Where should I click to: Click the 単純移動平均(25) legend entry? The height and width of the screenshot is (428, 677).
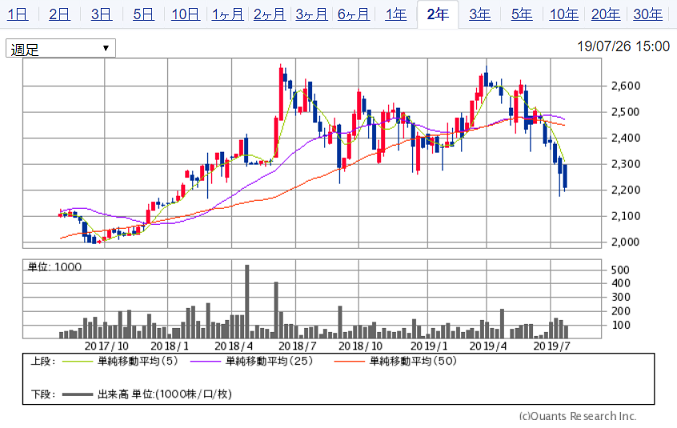[269, 361]
